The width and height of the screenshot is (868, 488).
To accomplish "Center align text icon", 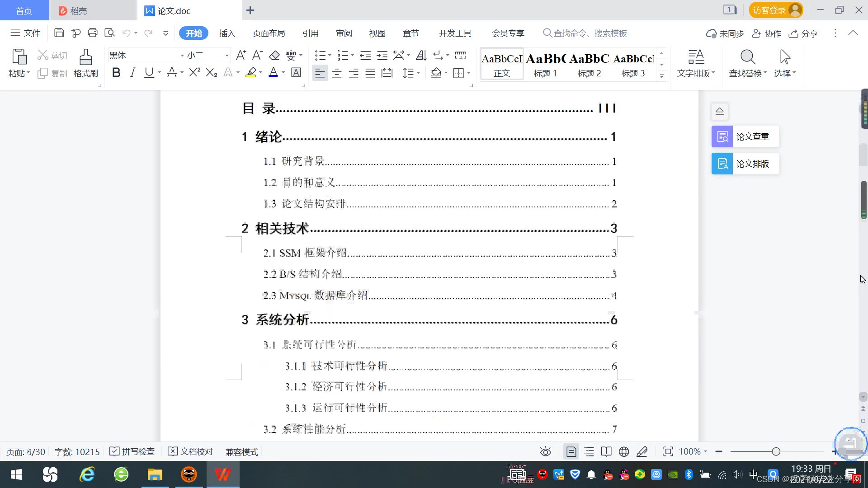I will [x=336, y=73].
